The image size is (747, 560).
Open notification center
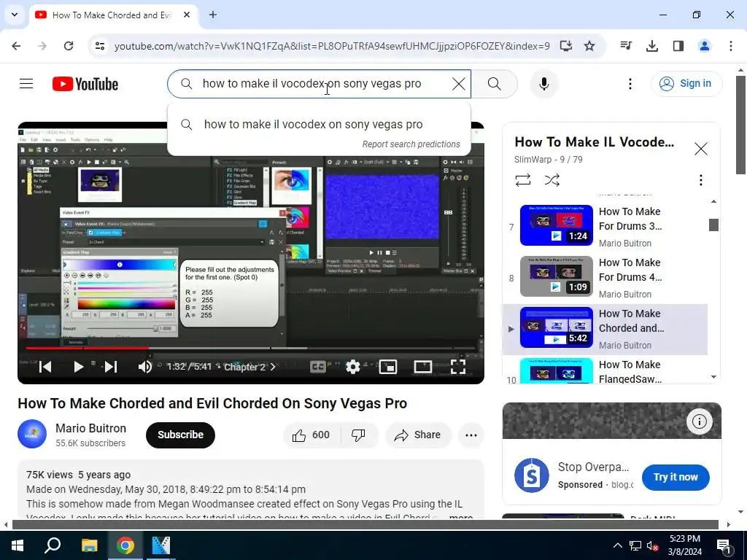(x=724, y=546)
